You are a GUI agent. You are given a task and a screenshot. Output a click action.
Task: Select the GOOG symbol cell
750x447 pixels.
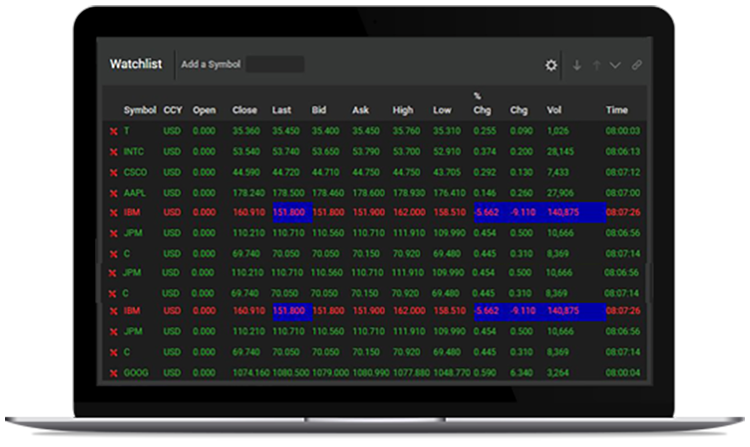(x=136, y=373)
